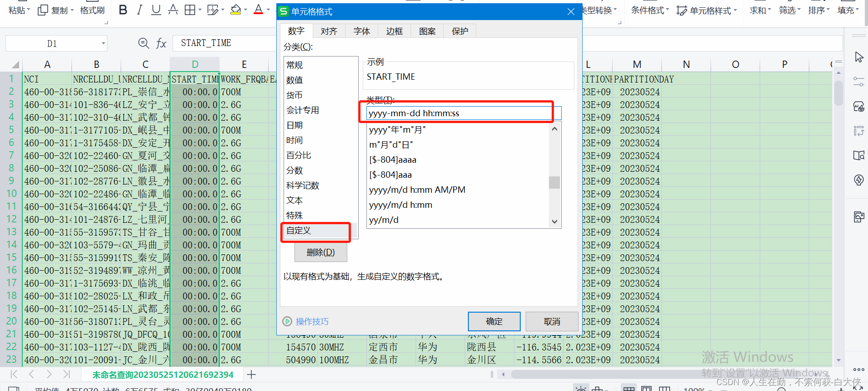The image size is (868, 391).
Task: Select 特殊 category
Action: (x=320, y=216)
